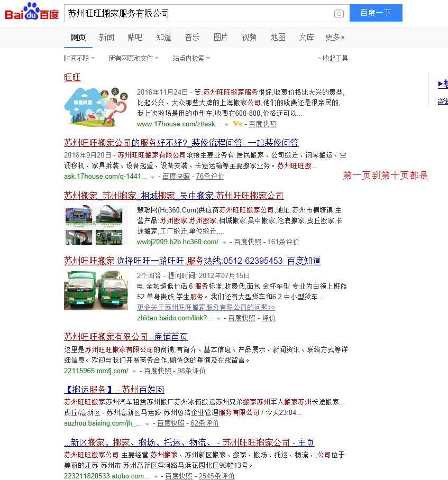Screen dimensions: 448x480
Task: Open the 更多» menu
Action: click(x=335, y=38)
